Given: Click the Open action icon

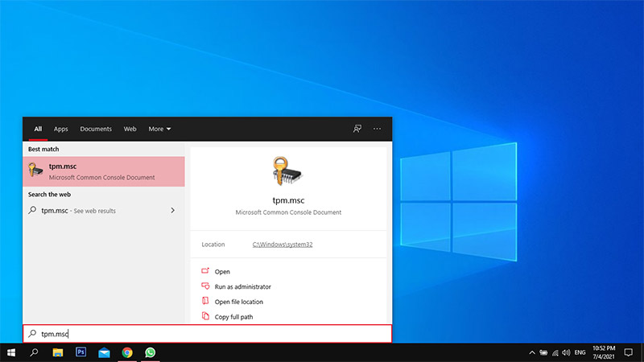Looking at the screenshot, I should click(205, 271).
